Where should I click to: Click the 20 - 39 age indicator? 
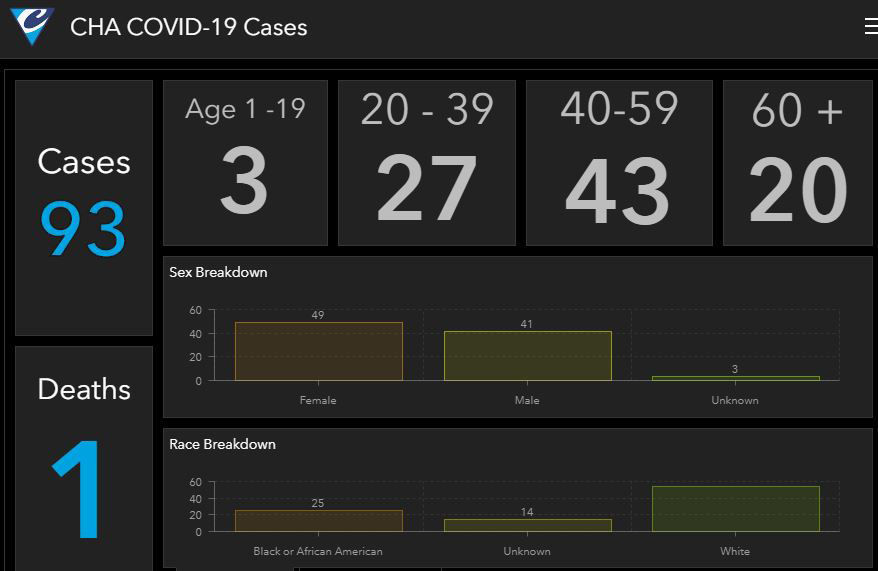pos(427,163)
